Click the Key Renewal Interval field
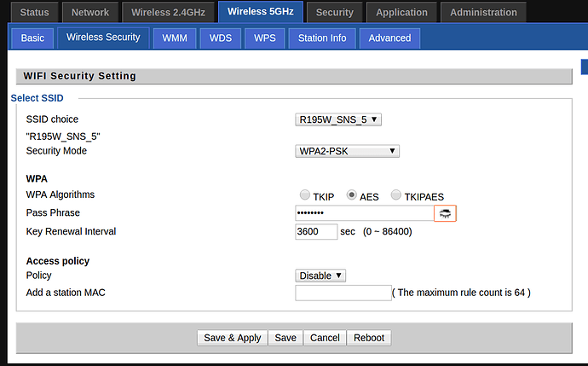The height and width of the screenshot is (366, 588). click(316, 231)
